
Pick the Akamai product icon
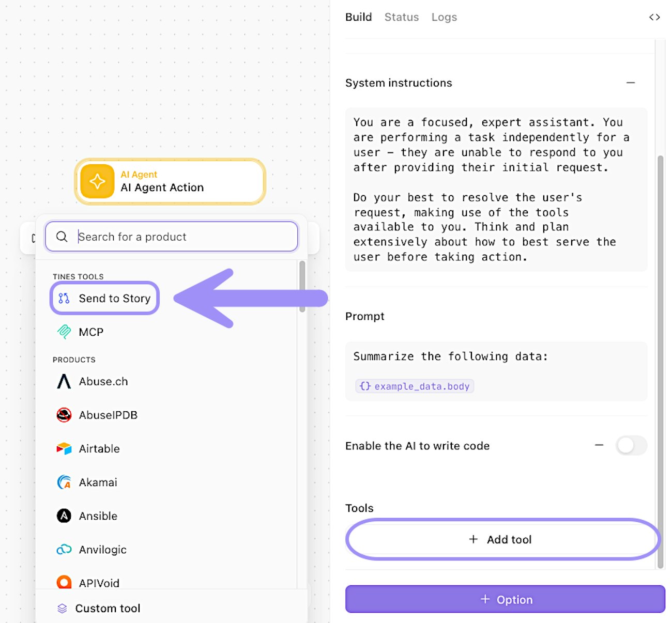pos(64,482)
